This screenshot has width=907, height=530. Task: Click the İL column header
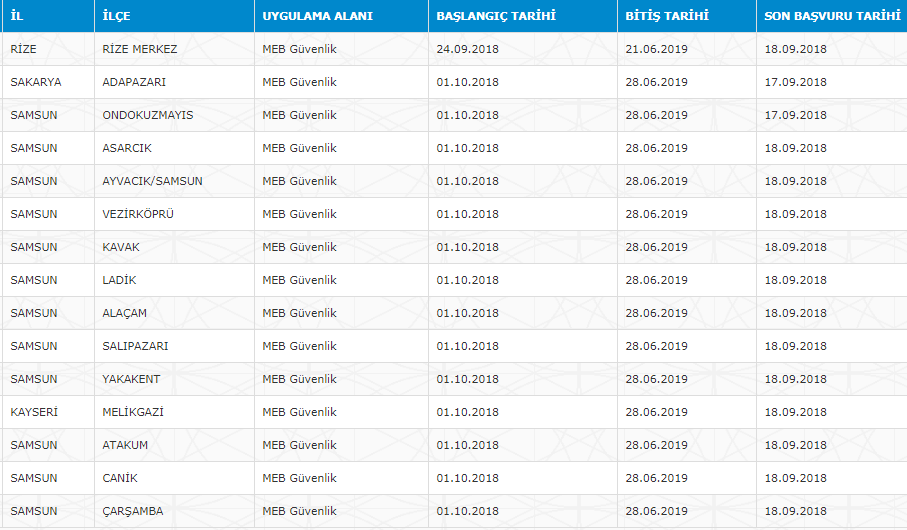pos(17,17)
